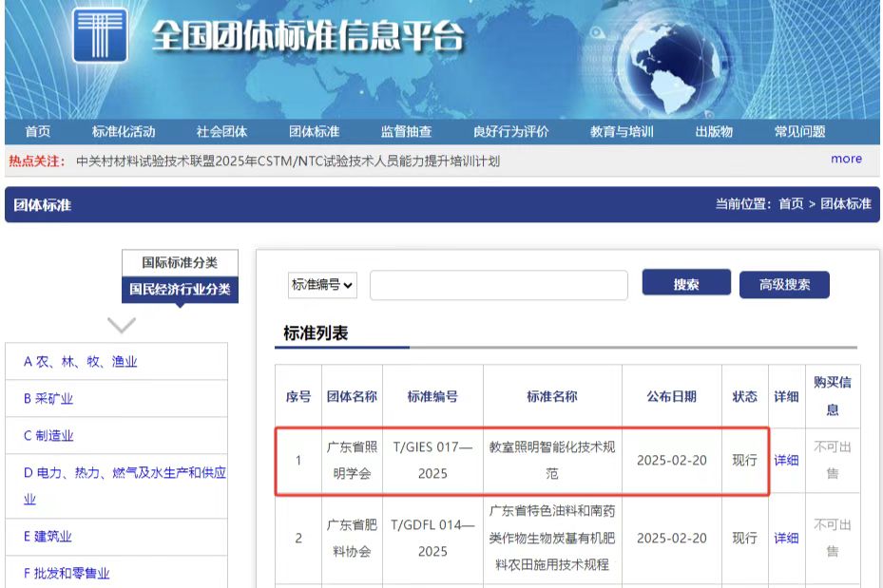Image resolution: width=883 pixels, height=588 pixels.
Task: Click the search keyword input field
Action: pyautogui.click(x=498, y=285)
